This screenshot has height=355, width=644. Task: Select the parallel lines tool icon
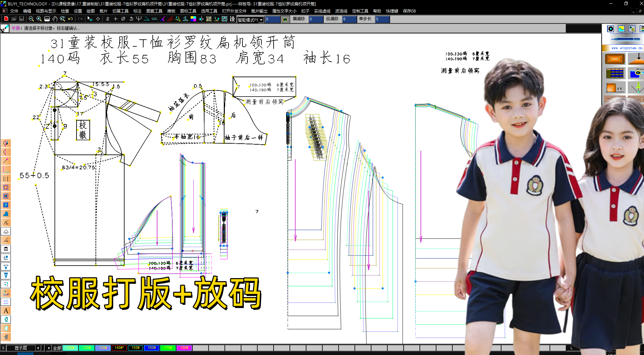pos(154,19)
